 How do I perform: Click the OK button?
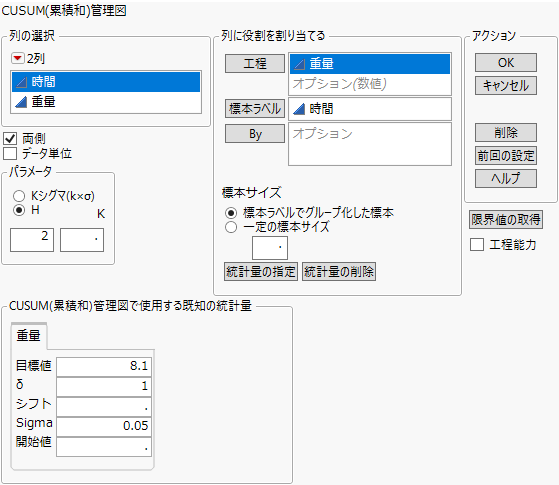506,63
